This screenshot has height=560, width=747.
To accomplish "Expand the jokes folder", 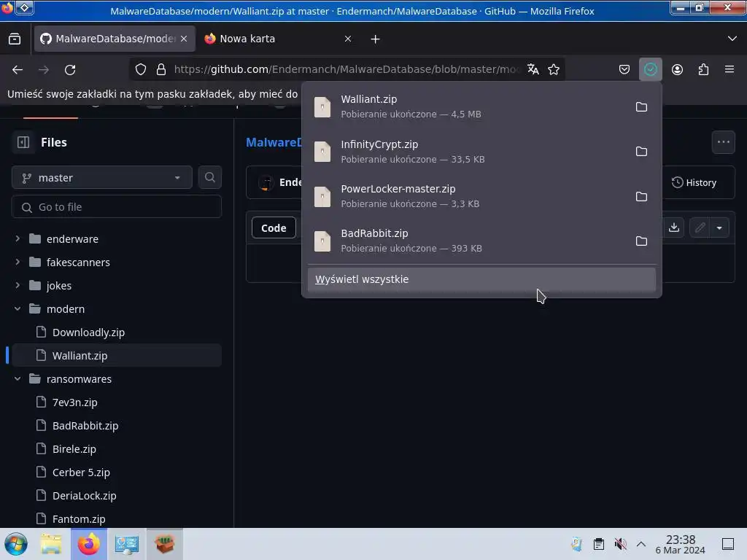I will click(18, 285).
